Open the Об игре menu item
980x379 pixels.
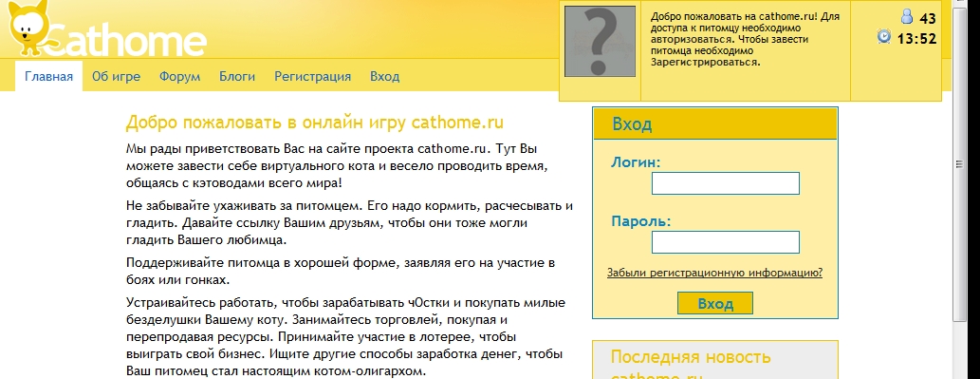[x=117, y=77]
